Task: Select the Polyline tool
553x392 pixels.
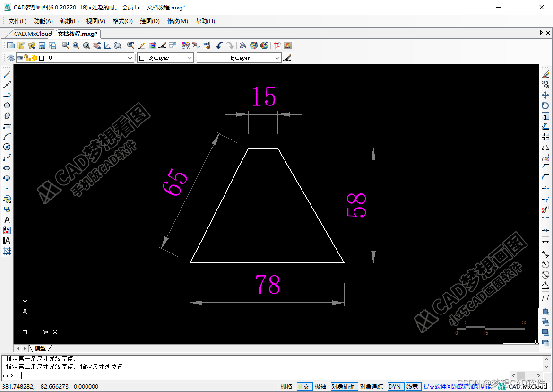Action: [7, 95]
